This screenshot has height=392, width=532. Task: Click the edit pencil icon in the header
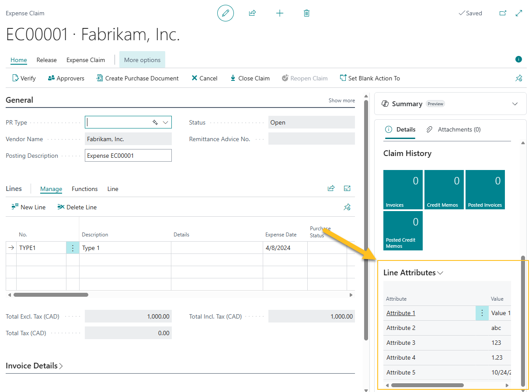click(226, 13)
